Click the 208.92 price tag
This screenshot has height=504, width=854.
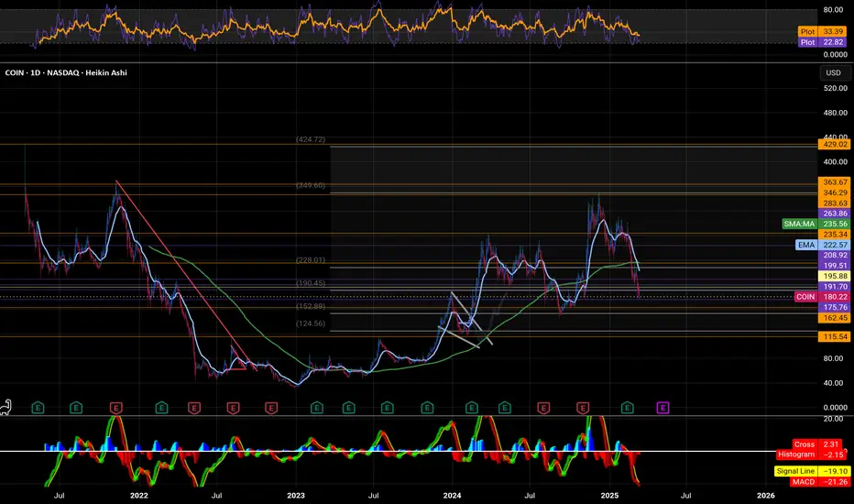pyautogui.click(x=834, y=255)
